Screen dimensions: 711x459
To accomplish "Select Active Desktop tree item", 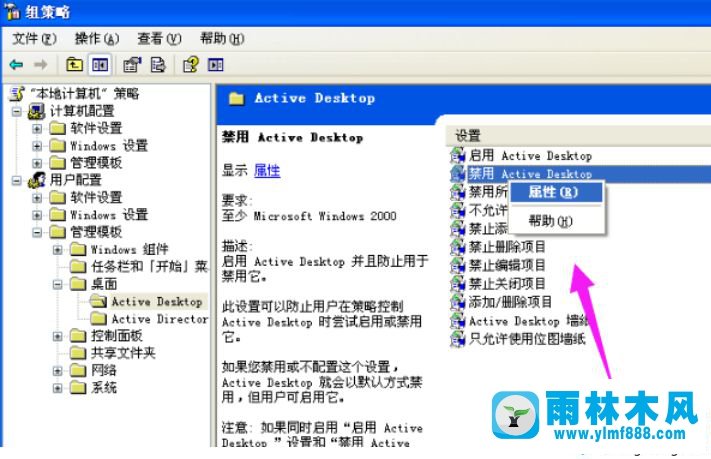I will [156, 302].
